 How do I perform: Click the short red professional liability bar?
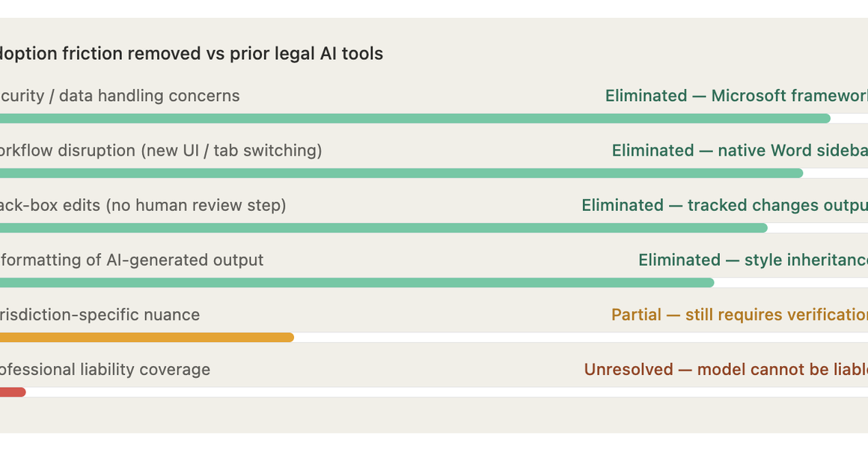13,392
